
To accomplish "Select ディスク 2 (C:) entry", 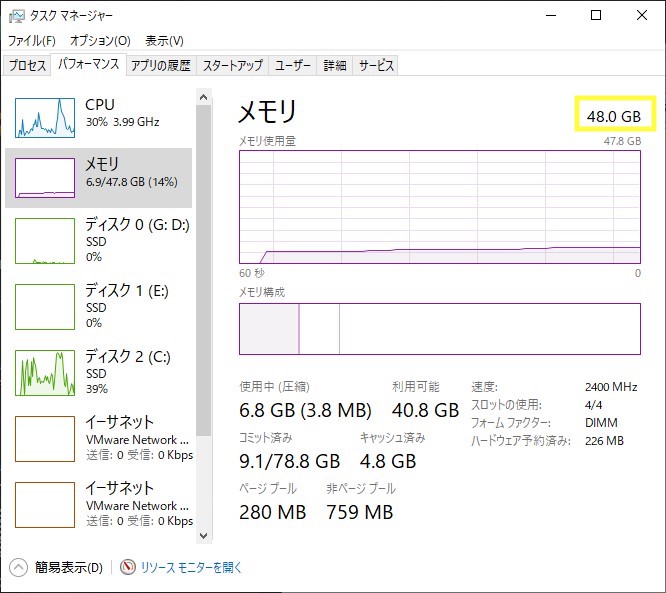I will click(x=99, y=372).
